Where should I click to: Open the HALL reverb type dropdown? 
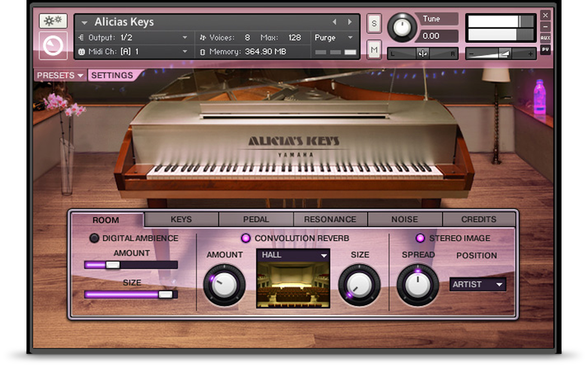pyautogui.click(x=293, y=255)
